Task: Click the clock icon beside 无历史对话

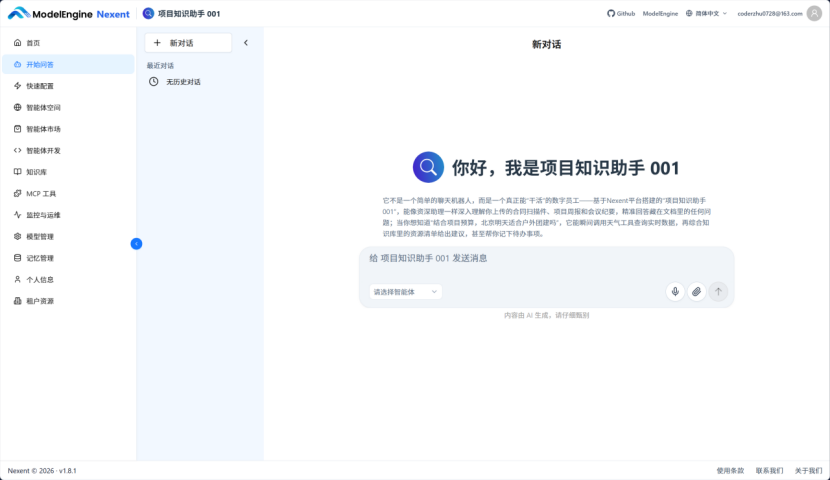Action: [x=154, y=81]
